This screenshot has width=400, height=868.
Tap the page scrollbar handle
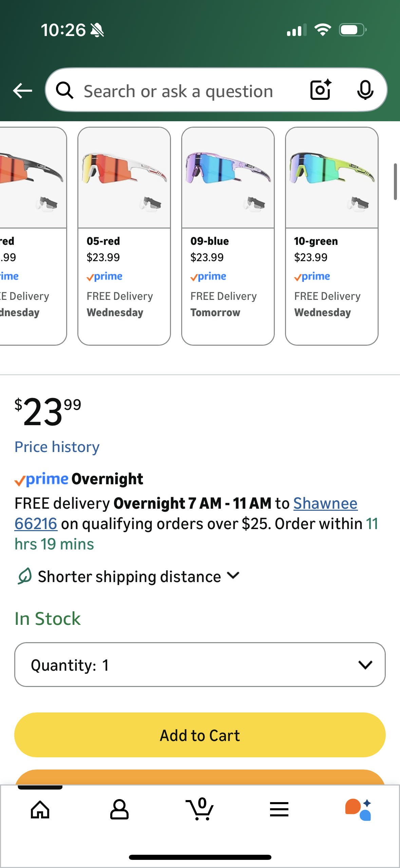395,182
